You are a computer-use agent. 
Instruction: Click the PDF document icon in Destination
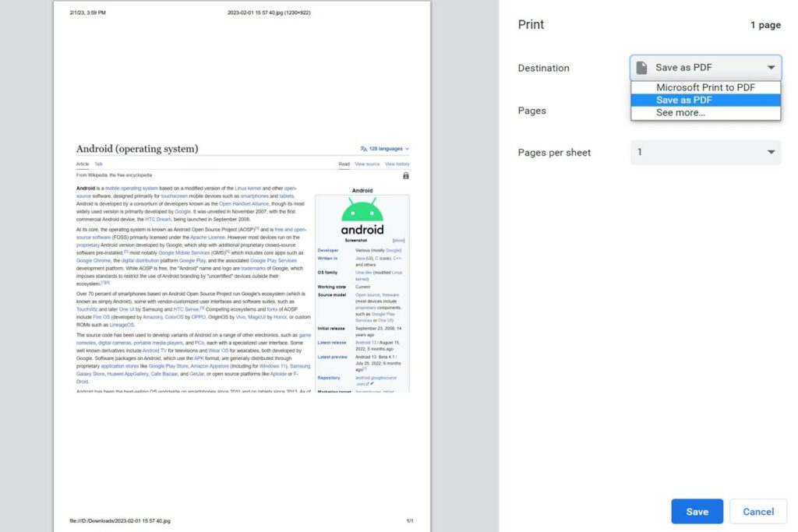(x=642, y=68)
